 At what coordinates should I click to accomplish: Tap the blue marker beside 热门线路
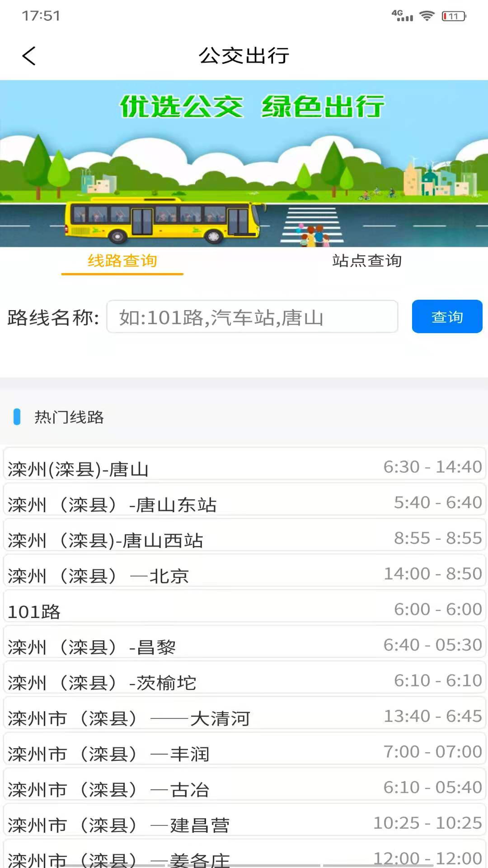[17, 417]
